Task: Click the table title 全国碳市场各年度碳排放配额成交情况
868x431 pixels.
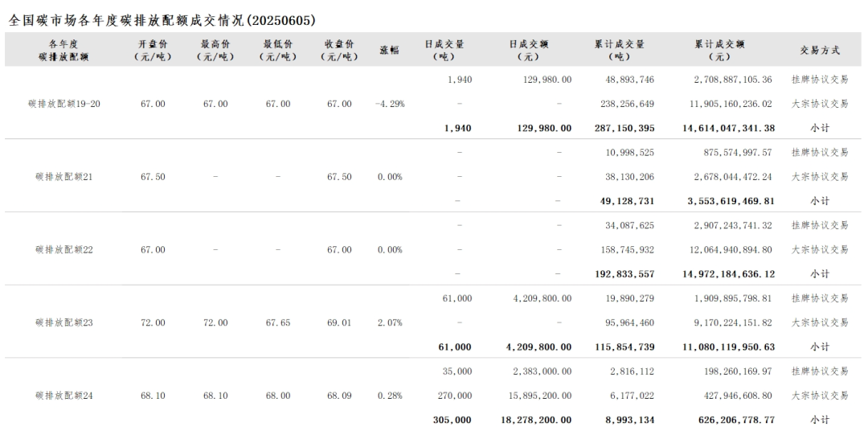Action: [x=162, y=19]
